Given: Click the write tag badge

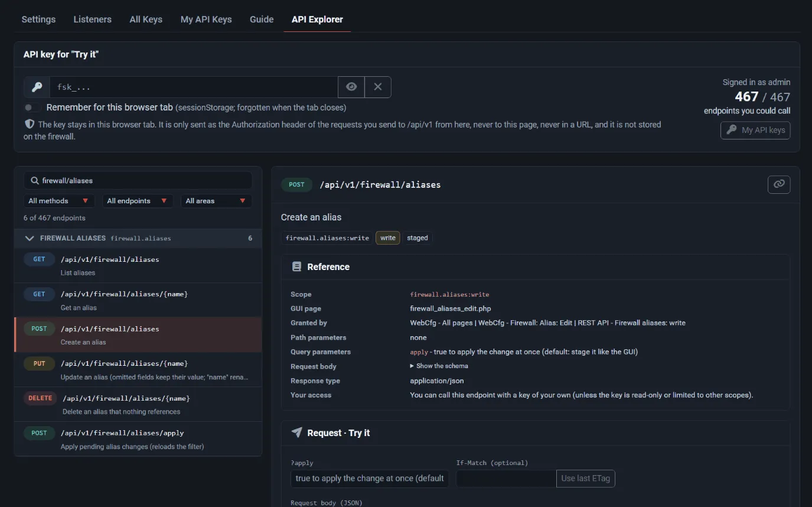Looking at the screenshot, I should pos(388,238).
